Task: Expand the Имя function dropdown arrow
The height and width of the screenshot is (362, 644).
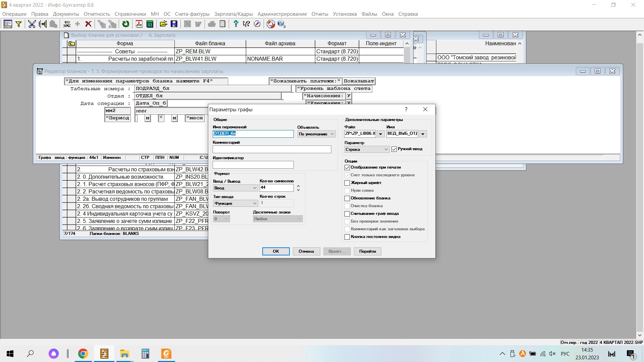Action: point(423,134)
